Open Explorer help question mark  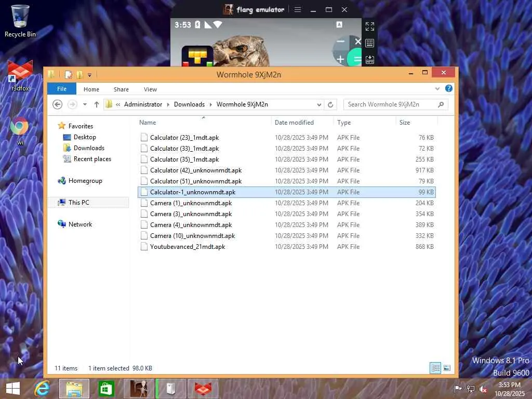tap(448, 88)
